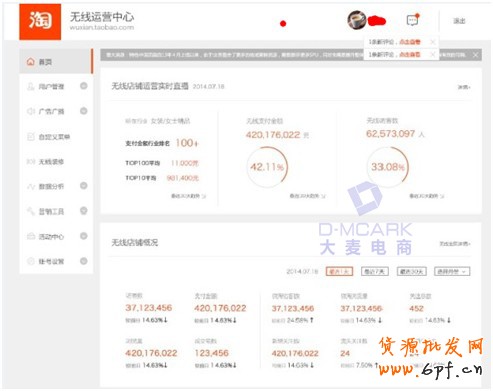Screen dimensions: 493x391
Task: Close the first new-comment notification popup
Action: click(x=433, y=42)
